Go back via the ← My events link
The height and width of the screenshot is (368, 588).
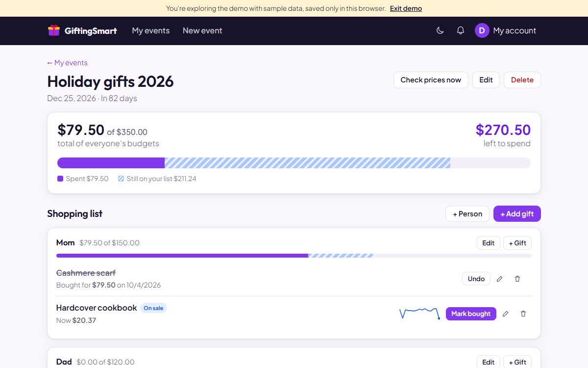[x=67, y=63]
